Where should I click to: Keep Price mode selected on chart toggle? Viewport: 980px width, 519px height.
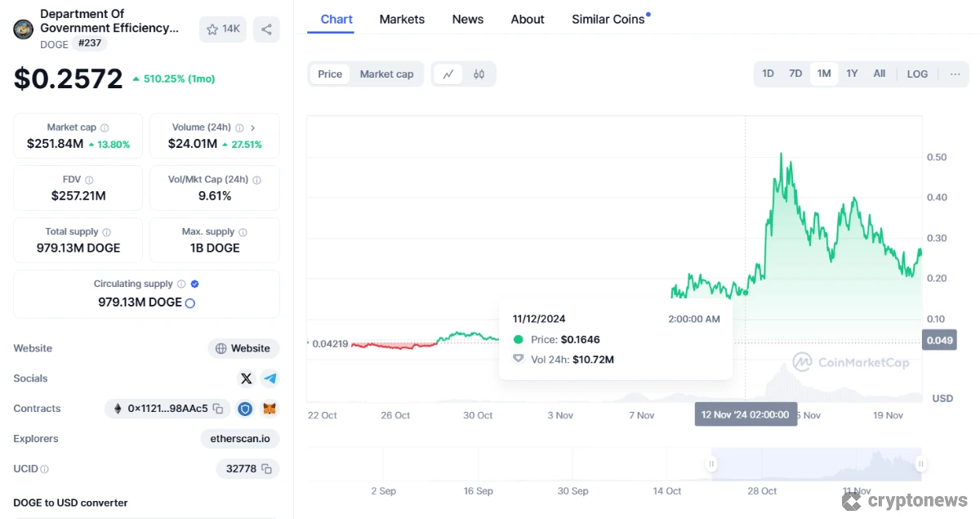[329, 74]
